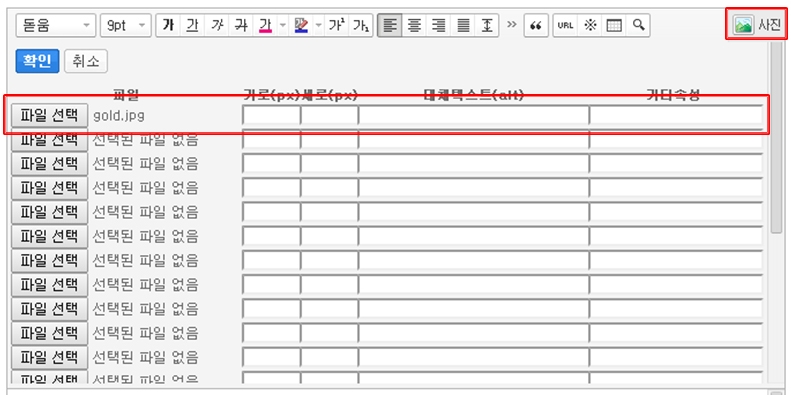Screen dimensions: 791x395
Task: Align text to the left
Action: point(390,25)
